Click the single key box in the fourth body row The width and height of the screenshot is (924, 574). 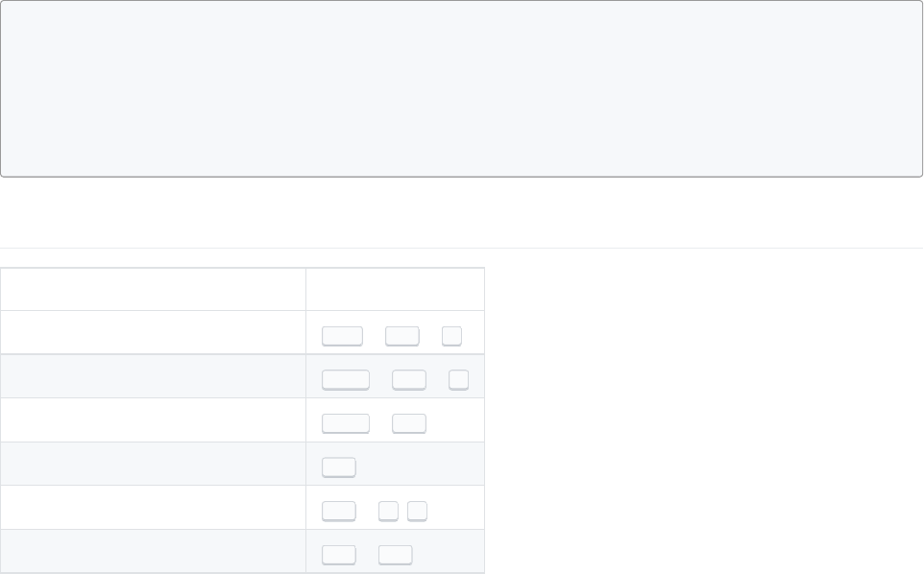[339, 467]
